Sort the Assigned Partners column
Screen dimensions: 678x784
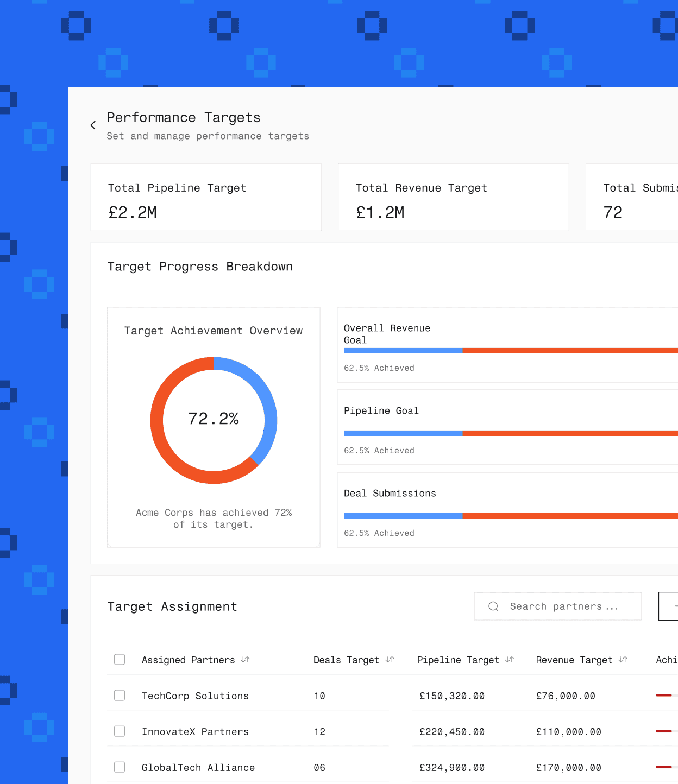[246, 660]
